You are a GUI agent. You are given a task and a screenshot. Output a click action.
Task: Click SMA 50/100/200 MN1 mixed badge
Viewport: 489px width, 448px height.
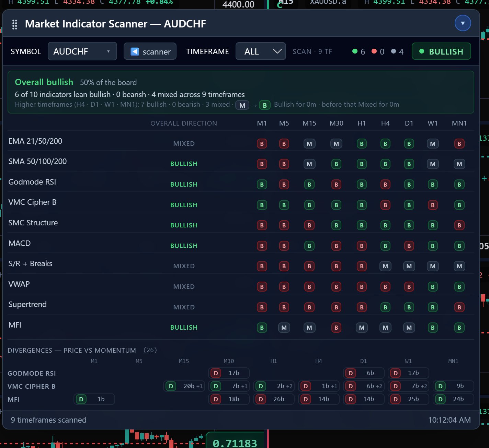(x=459, y=164)
